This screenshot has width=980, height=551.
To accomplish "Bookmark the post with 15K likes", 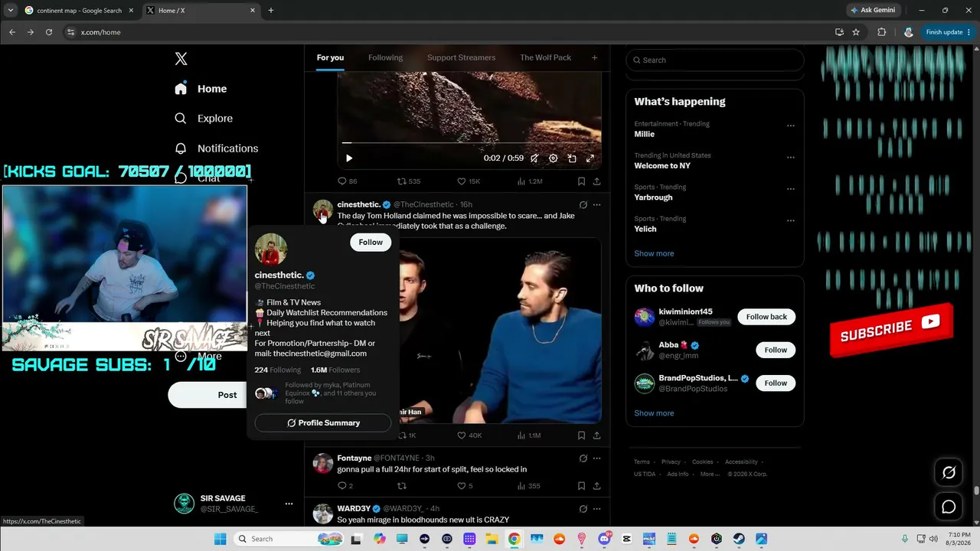I will (x=581, y=181).
